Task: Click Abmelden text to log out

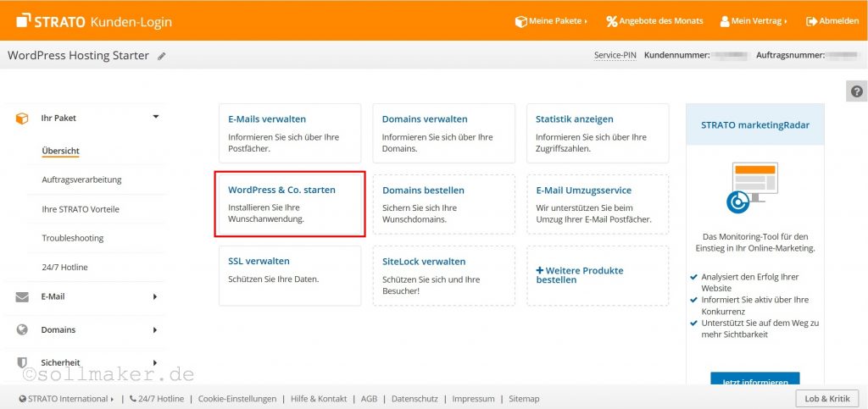Action: (839, 21)
